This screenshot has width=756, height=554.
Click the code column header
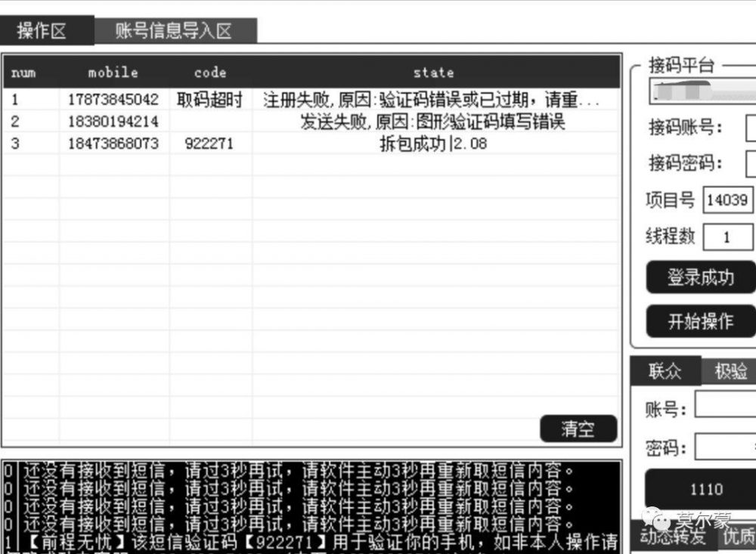pyautogui.click(x=210, y=73)
